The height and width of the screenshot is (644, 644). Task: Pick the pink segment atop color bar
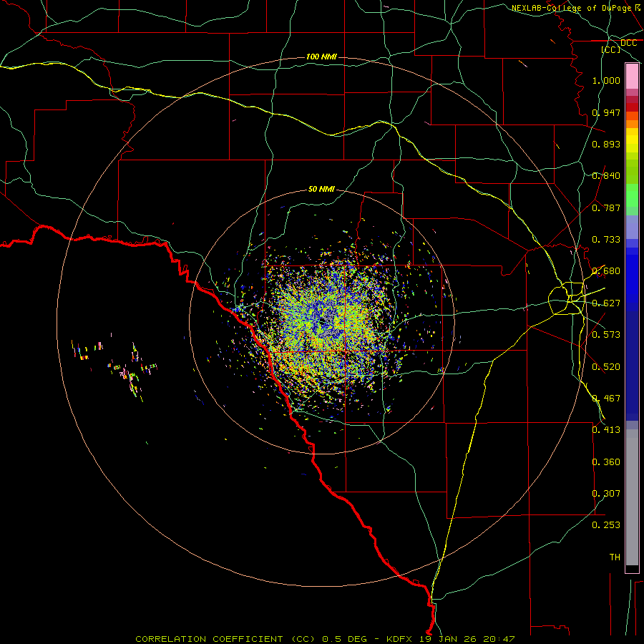coord(632,77)
